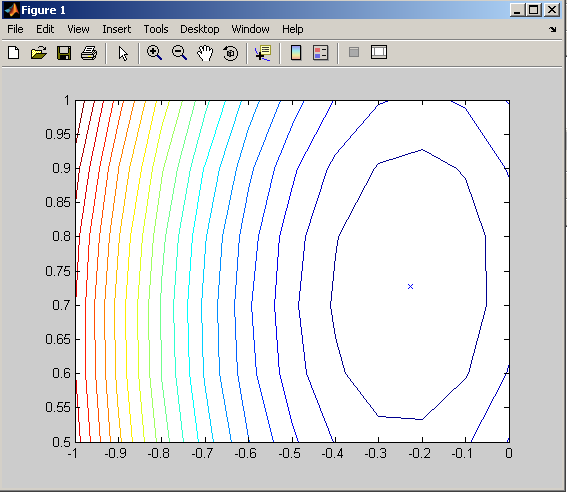Insert a legend via toolbar icon
567x492 pixels.
point(320,53)
